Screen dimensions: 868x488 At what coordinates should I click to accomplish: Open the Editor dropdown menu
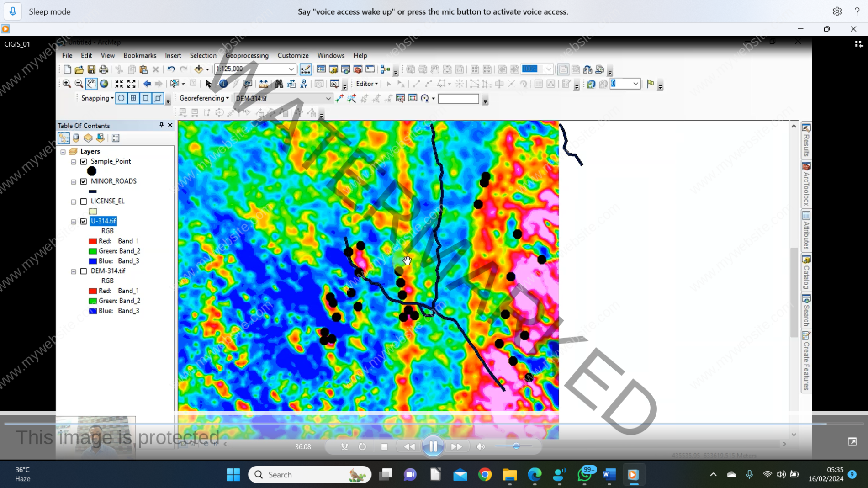(x=367, y=84)
